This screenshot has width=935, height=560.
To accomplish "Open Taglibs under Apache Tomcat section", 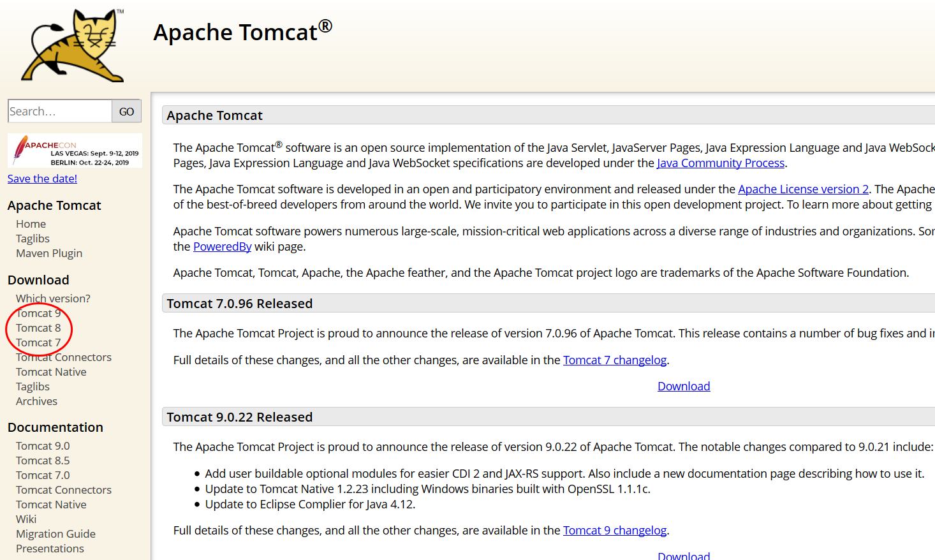I will tap(33, 239).
